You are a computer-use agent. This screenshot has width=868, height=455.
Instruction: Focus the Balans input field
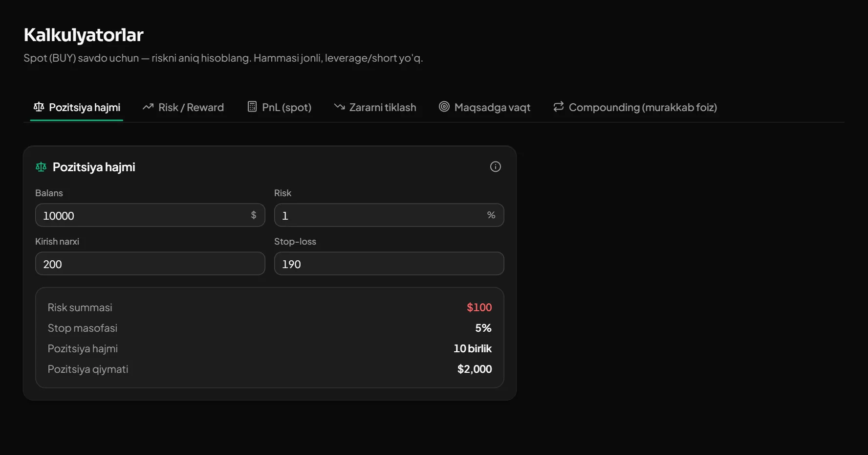pyautogui.click(x=150, y=215)
